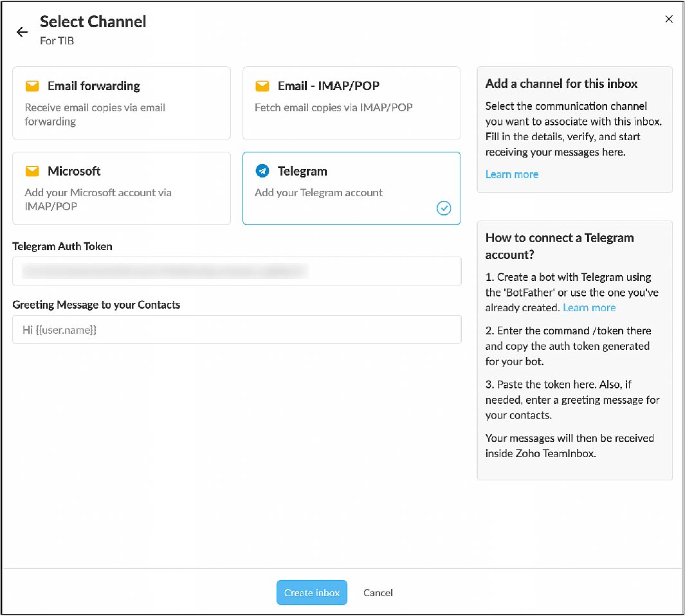Click 'Receive email copies via email forwarding' description

pos(95,114)
